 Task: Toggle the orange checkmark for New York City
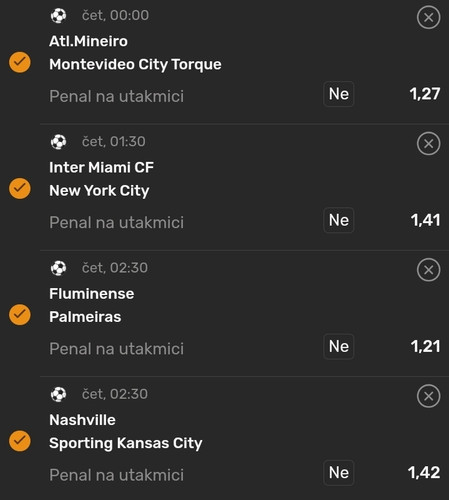click(x=20, y=188)
